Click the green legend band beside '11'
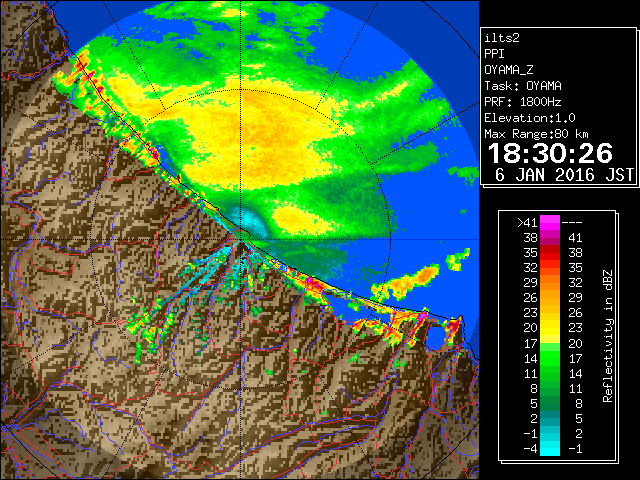 tap(550, 373)
